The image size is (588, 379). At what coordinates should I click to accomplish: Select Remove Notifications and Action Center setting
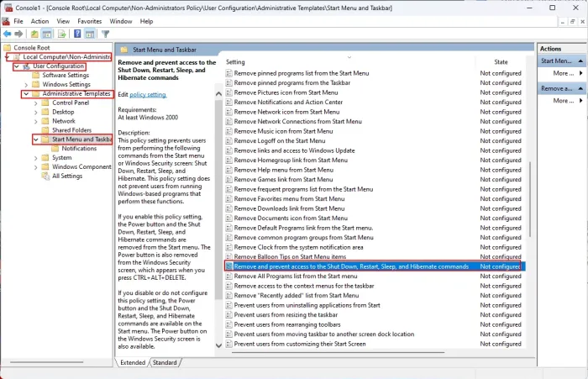coord(288,102)
